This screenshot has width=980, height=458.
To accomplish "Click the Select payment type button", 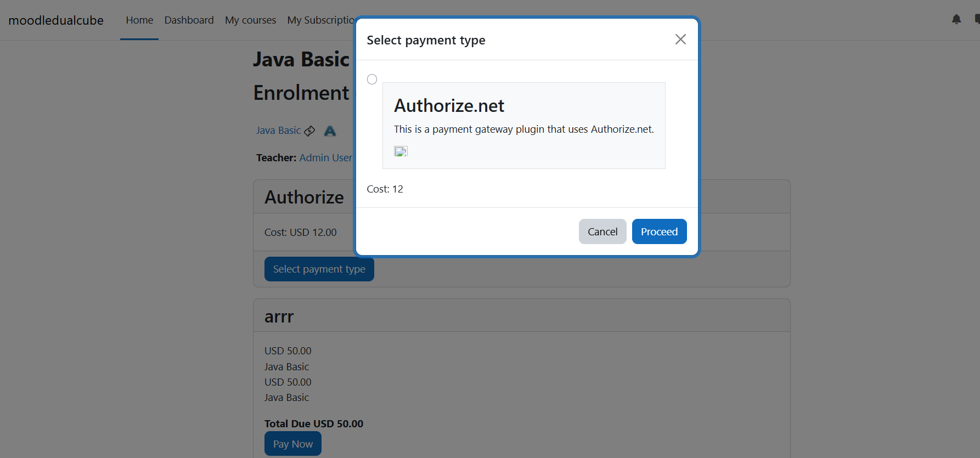I will coord(319,269).
